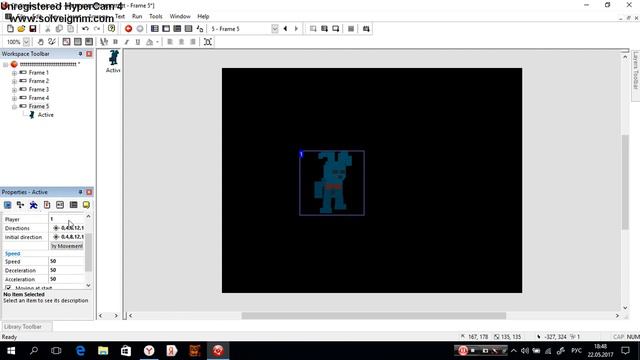Click the Directions selector button
640x360 pixels.
68,228
